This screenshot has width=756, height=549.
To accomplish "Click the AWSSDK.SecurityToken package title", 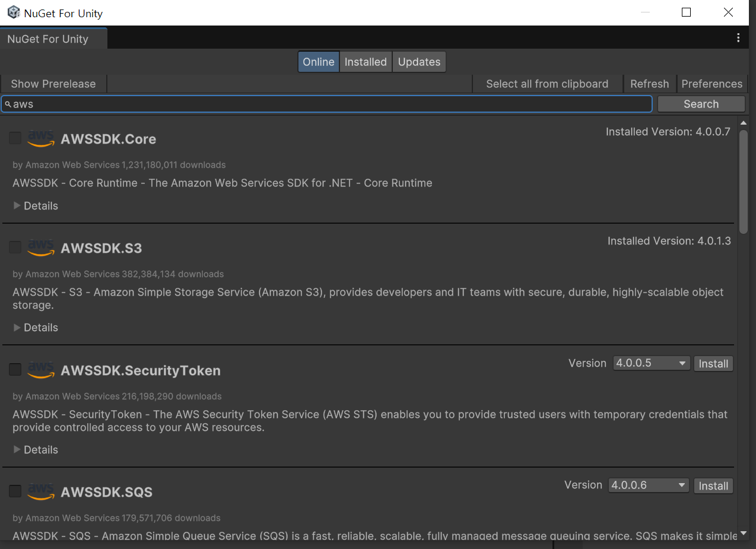I will coord(141,370).
